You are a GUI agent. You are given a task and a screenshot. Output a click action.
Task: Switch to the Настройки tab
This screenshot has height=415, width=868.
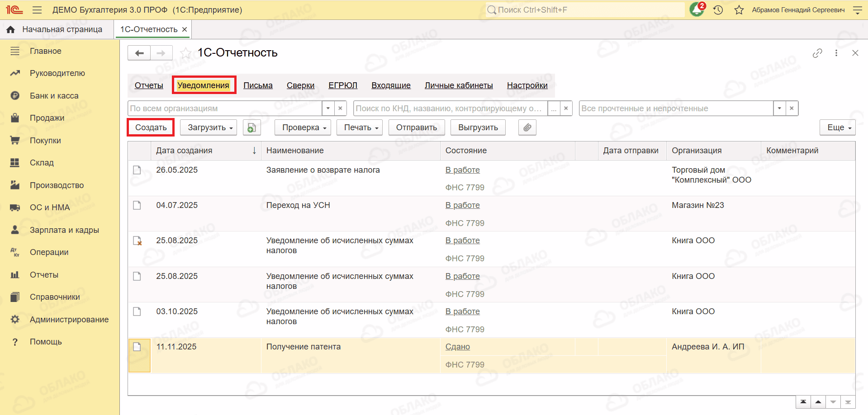coord(527,85)
